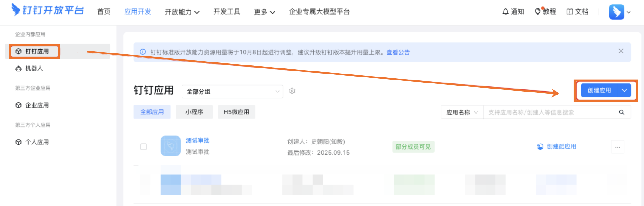Click the 部分成员可见 tag
Viewport: 644px width, 206px height.
point(413,147)
